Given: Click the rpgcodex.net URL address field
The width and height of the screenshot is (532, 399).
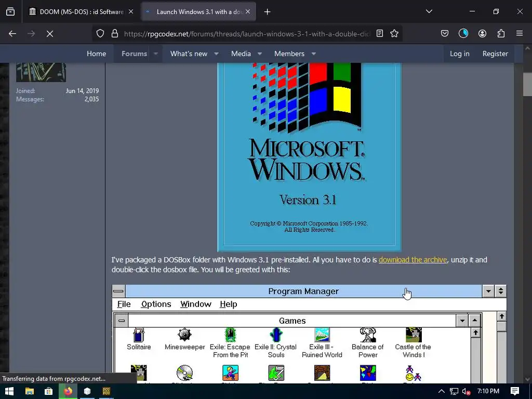Looking at the screenshot, I should [247, 34].
